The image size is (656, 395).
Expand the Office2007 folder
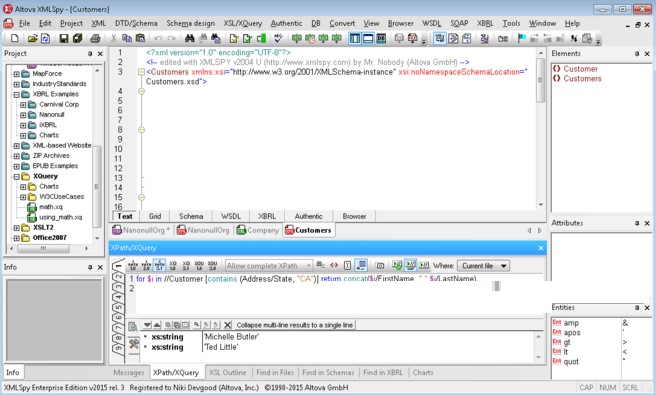[16, 238]
